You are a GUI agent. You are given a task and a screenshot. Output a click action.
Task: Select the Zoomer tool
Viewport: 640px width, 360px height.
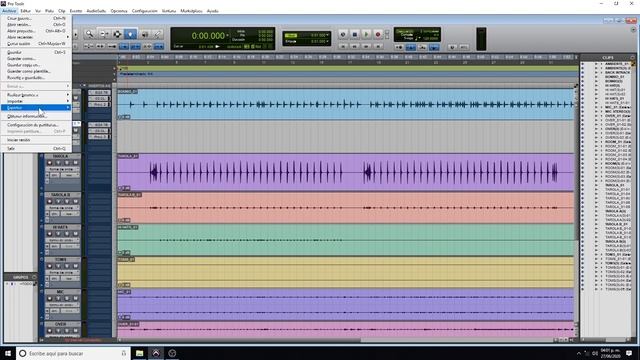[89, 34]
